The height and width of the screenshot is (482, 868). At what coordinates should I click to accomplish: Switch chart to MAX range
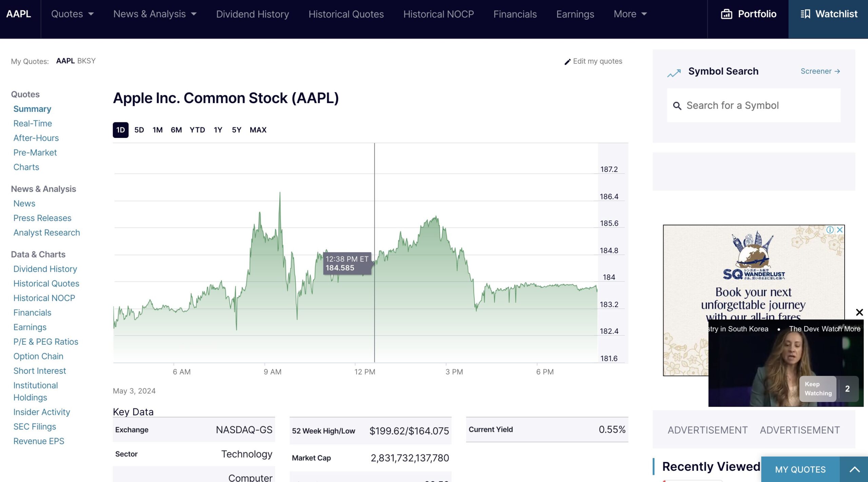258,130
